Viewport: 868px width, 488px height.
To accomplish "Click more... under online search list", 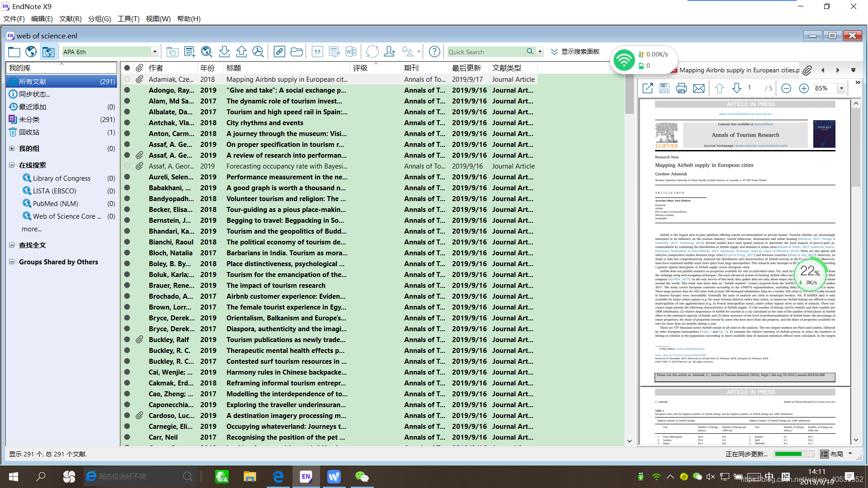I will click(32, 229).
